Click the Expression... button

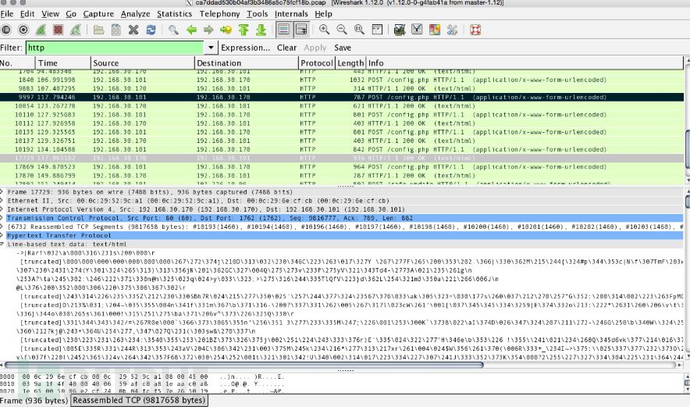pyautogui.click(x=246, y=48)
